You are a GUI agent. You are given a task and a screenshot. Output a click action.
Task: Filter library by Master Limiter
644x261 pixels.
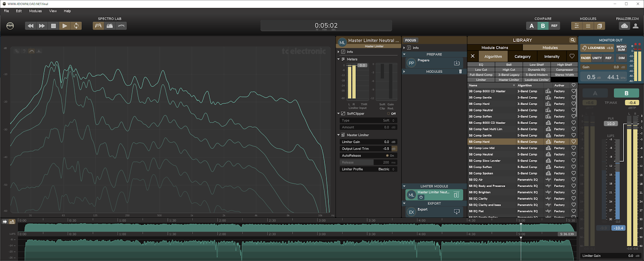(x=509, y=80)
